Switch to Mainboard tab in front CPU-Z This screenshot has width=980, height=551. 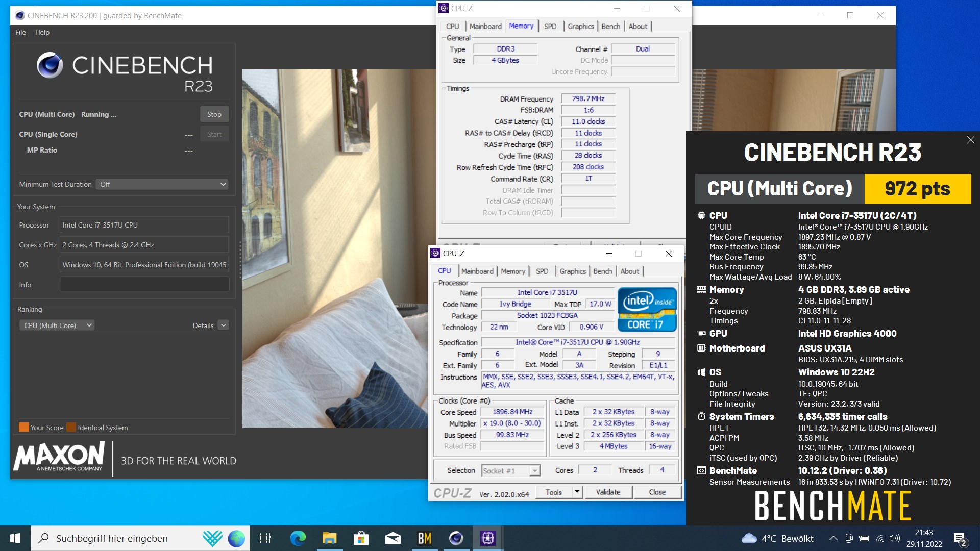(477, 271)
